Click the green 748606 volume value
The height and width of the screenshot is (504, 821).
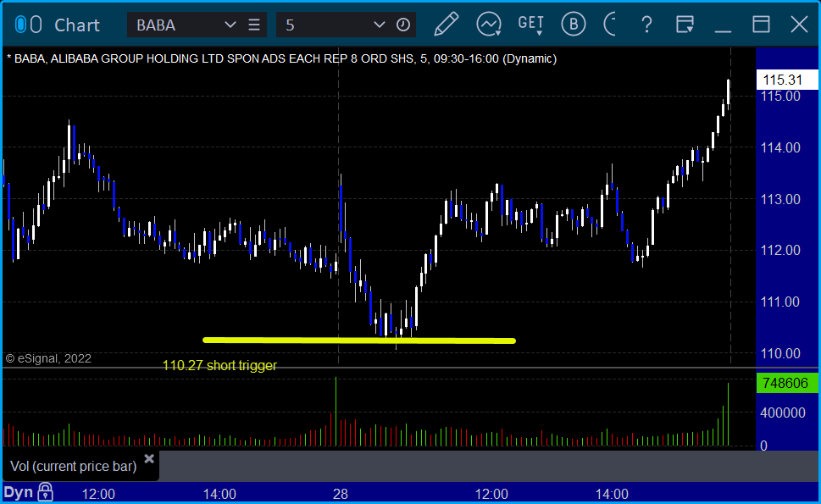786,383
